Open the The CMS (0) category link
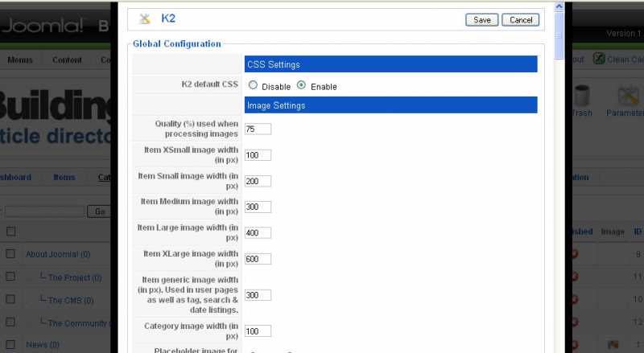 coord(71,301)
